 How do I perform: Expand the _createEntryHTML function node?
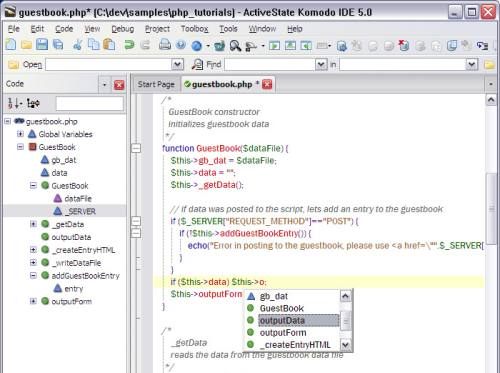click(33, 250)
